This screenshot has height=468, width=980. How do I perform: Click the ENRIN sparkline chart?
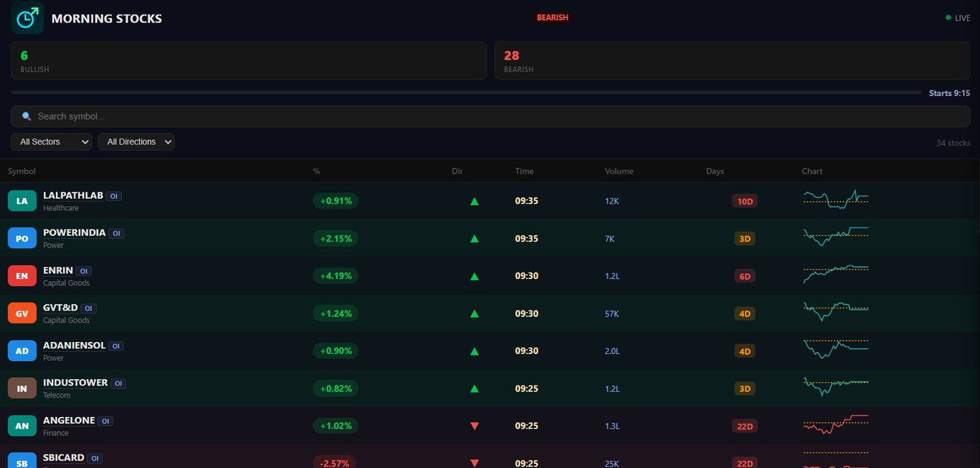click(x=836, y=274)
